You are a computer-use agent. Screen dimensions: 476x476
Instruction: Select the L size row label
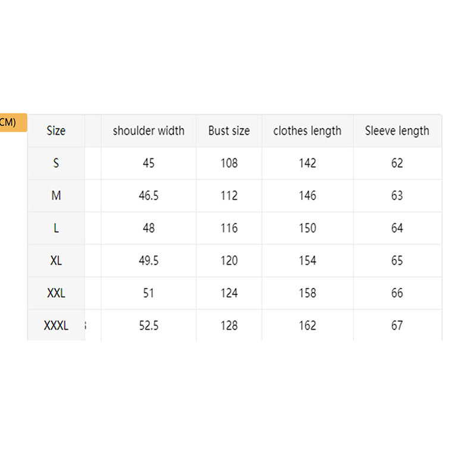click(56, 228)
